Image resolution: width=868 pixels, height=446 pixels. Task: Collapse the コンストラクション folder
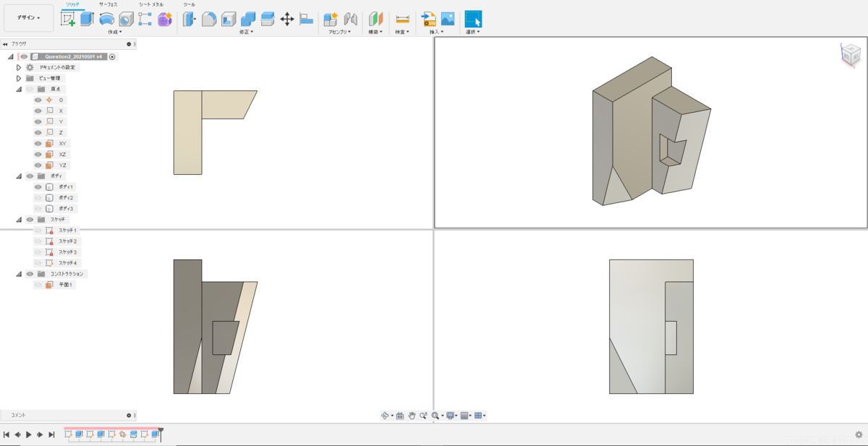[19, 274]
